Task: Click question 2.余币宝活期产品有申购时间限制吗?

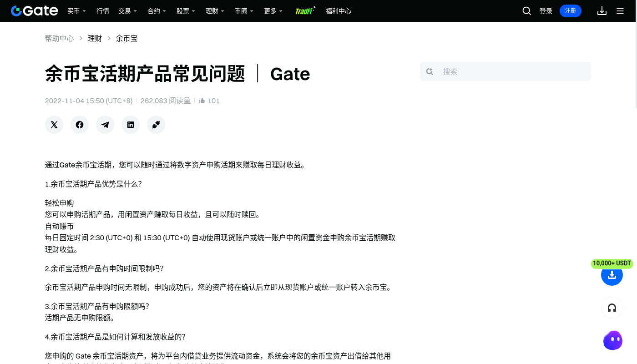Action: pos(104,268)
